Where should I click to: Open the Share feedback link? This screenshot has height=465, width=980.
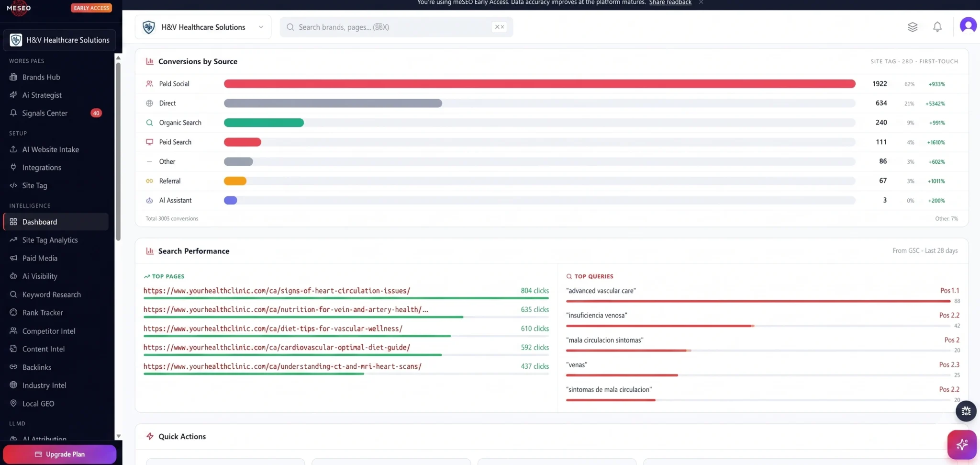(x=670, y=2)
